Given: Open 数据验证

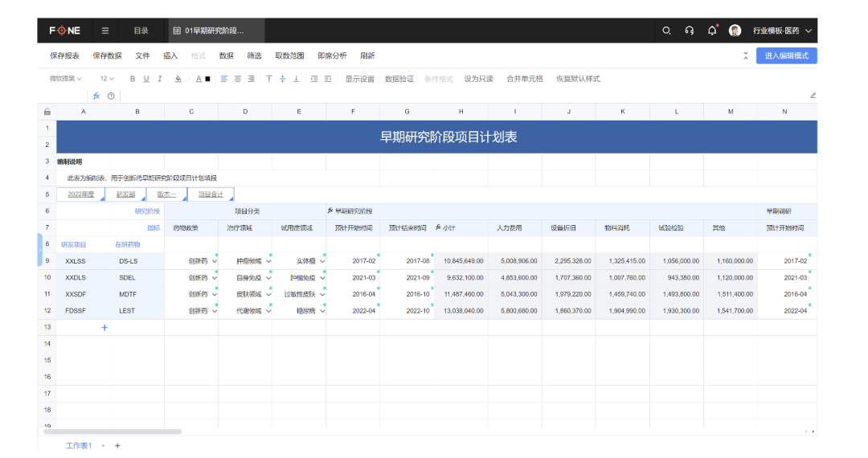Looking at the screenshot, I should 399,79.
